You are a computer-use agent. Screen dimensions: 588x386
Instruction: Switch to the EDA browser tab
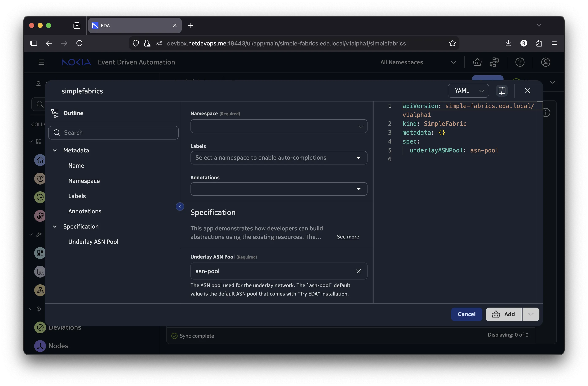coord(135,25)
